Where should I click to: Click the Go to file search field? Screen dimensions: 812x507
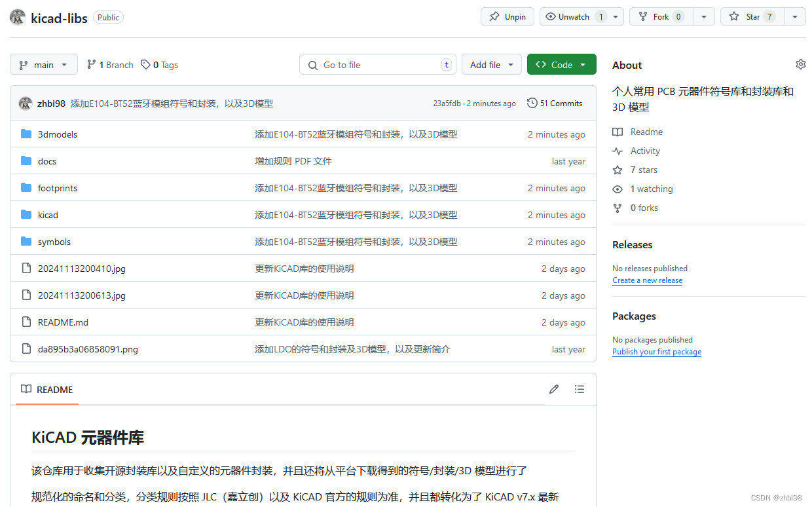378,64
